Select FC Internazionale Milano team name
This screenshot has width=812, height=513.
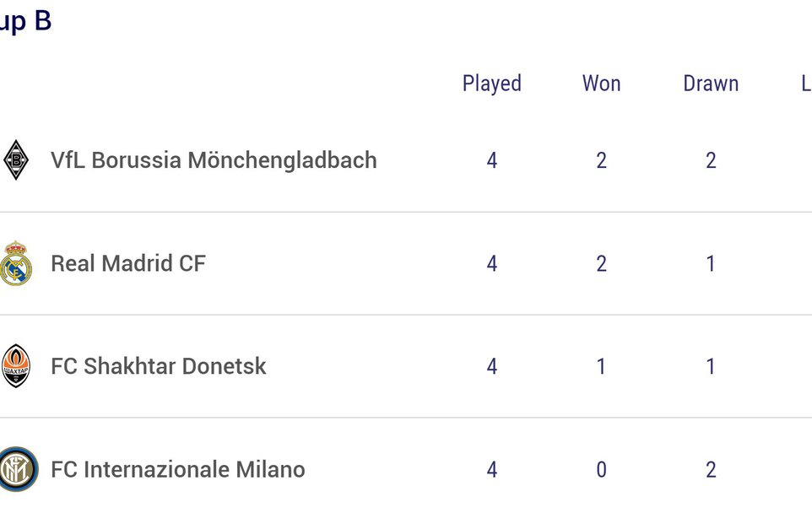point(178,469)
